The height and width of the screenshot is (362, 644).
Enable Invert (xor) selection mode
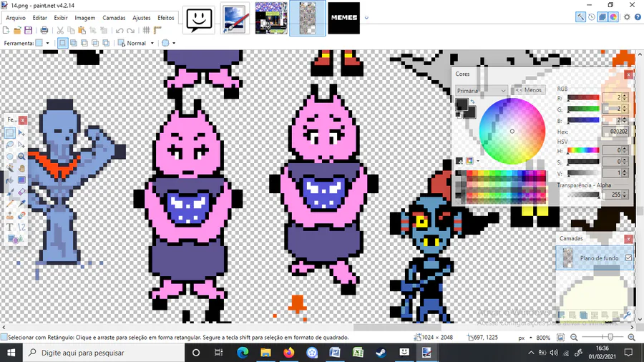[x=106, y=43]
